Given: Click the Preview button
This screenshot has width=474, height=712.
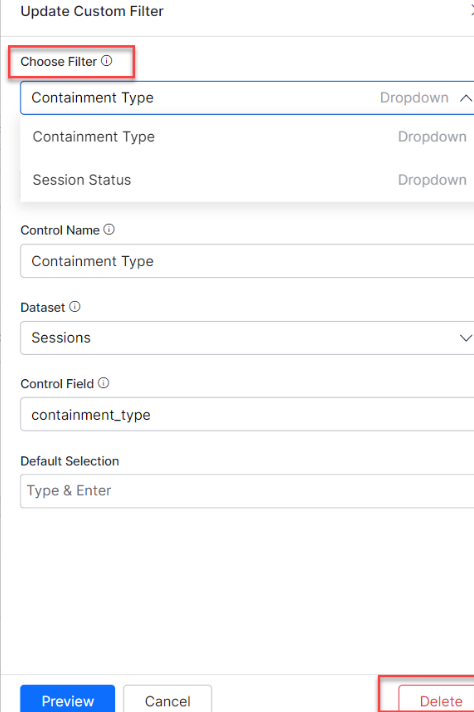Looking at the screenshot, I should 68,699.
